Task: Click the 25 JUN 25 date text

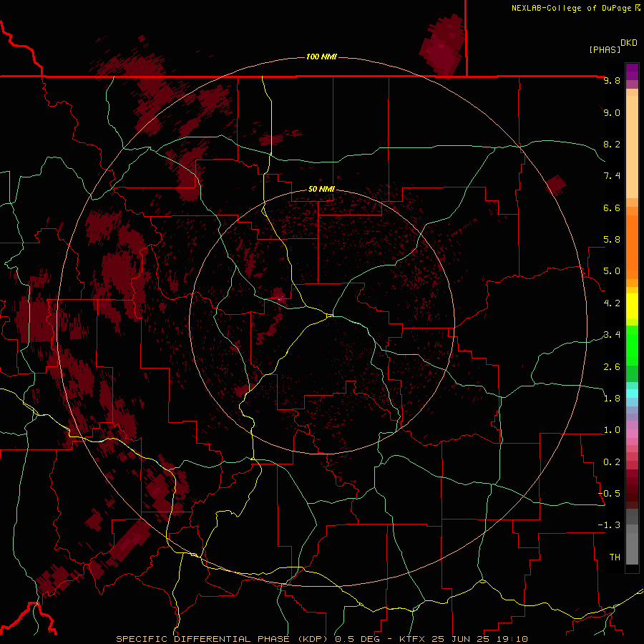Action: [462, 639]
